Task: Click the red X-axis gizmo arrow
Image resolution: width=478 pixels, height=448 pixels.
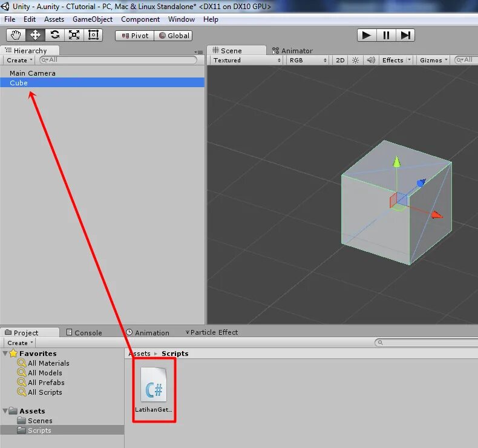Action: pos(436,215)
